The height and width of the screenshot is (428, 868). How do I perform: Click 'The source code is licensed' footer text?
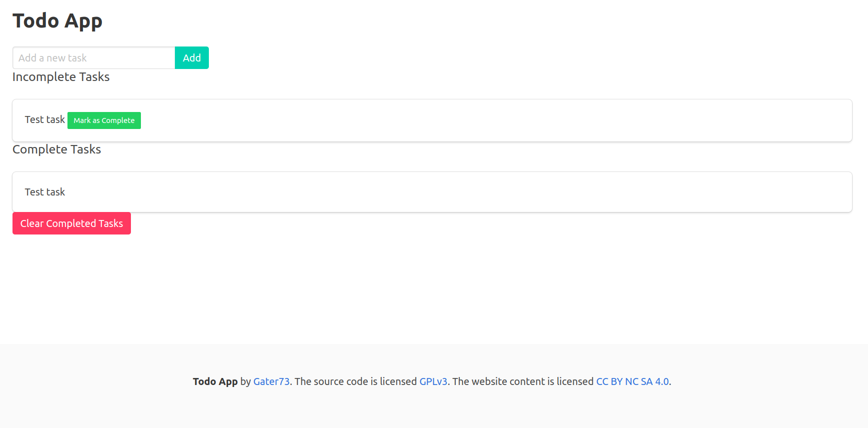[355, 381]
